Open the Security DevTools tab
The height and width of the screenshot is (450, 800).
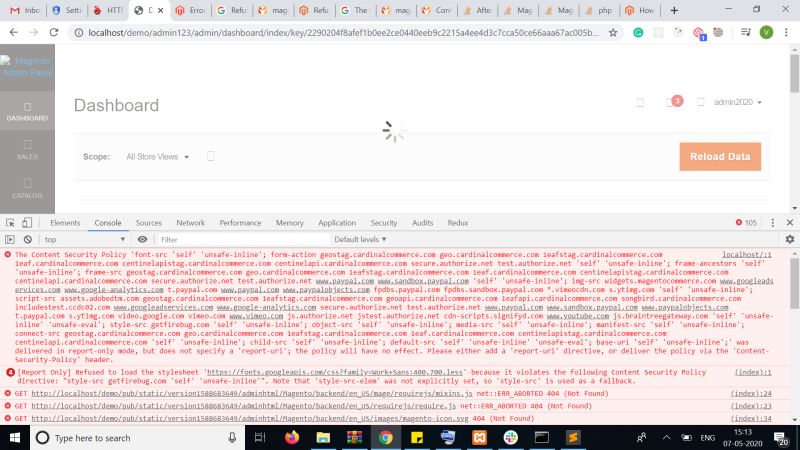(x=384, y=223)
